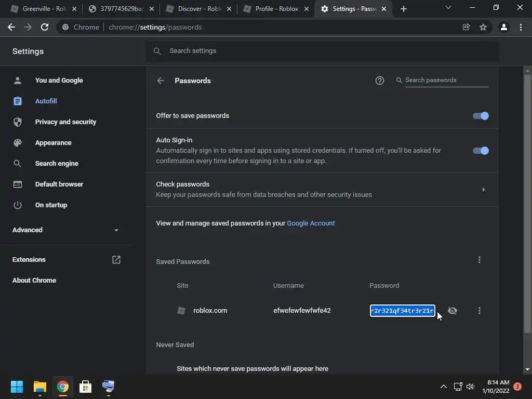Expand the Advanced settings section
The image size is (532, 399).
pyautogui.click(x=65, y=230)
